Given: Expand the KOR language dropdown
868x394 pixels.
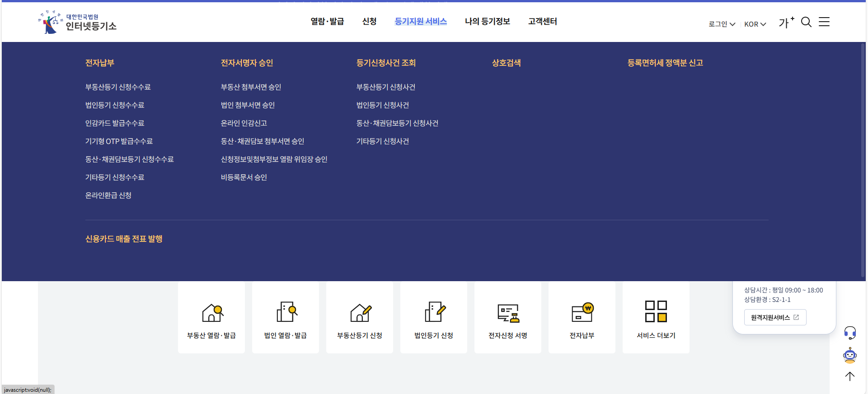Looking at the screenshot, I should pyautogui.click(x=755, y=24).
